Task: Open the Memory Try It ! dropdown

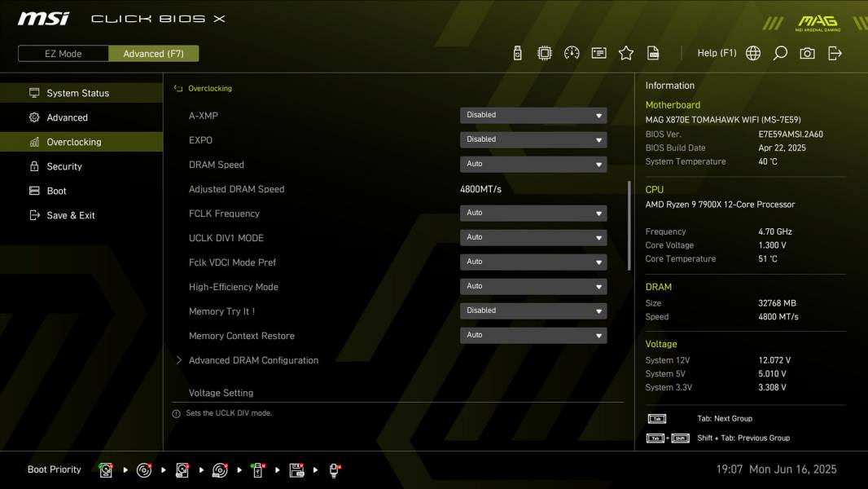Action: tap(533, 311)
